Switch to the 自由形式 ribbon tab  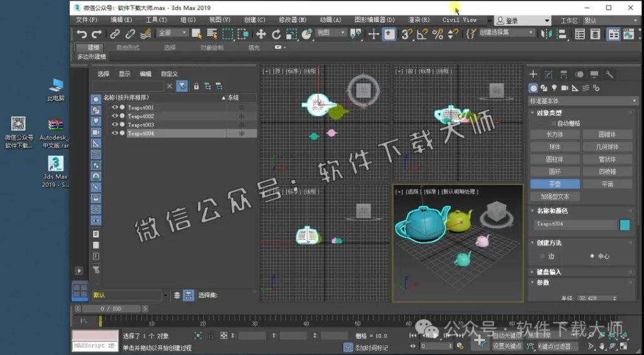click(128, 48)
